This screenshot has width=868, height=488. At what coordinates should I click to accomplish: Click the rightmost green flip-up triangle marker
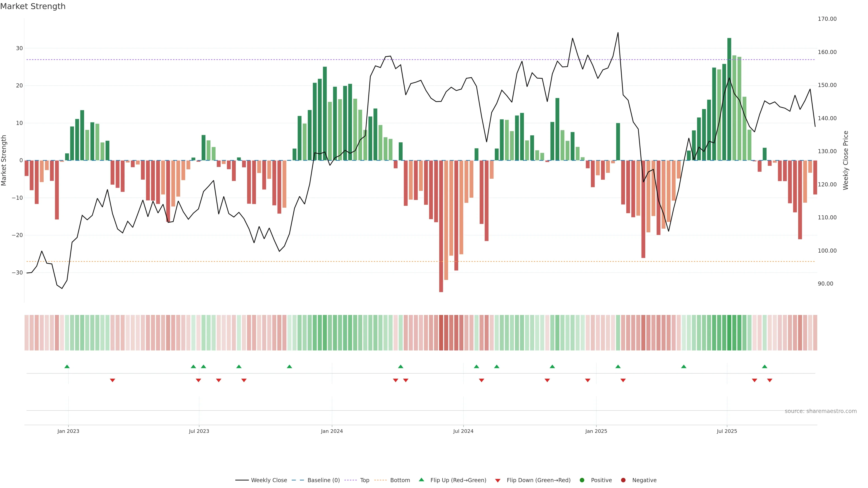(764, 366)
